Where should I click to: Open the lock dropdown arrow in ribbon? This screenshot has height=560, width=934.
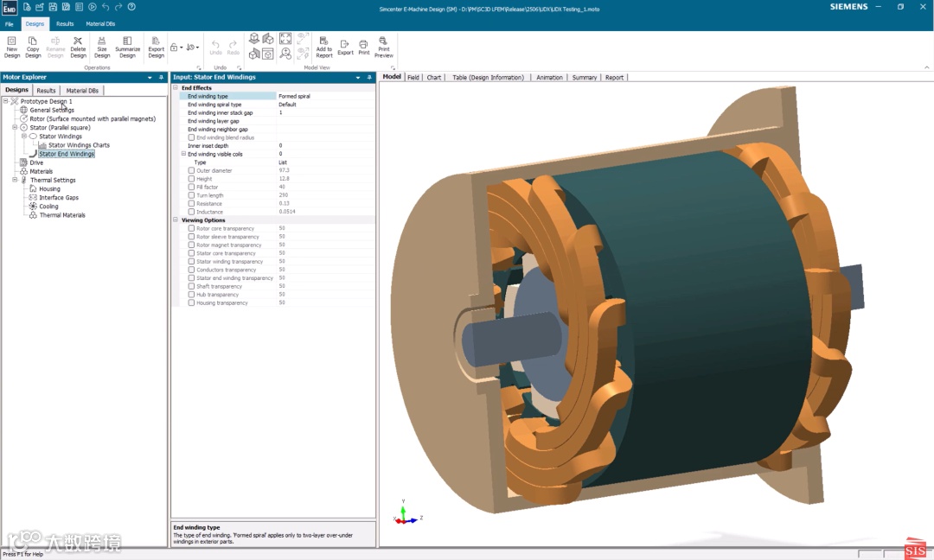tap(181, 47)
